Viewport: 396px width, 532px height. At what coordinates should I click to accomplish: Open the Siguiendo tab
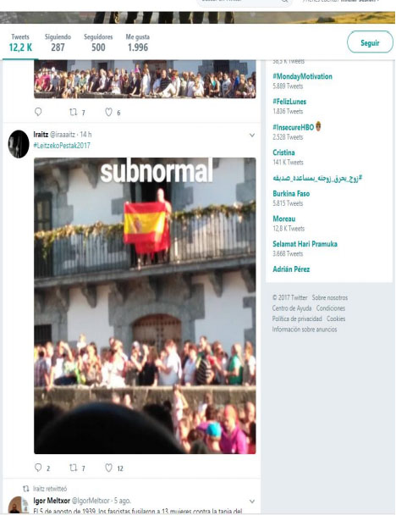tap(58, 42)
